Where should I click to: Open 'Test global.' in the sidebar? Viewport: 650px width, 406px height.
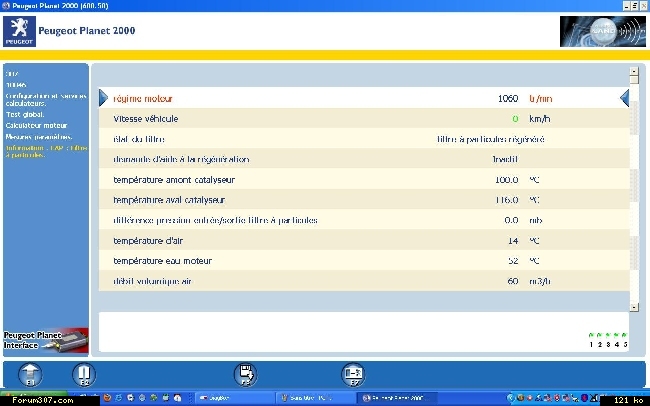[x=25, y=114]
